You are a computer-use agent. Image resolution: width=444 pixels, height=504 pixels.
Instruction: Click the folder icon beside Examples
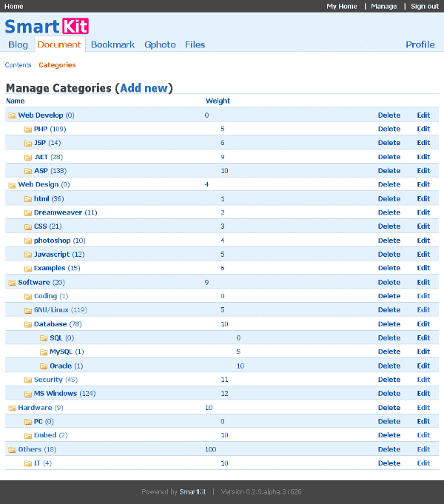[x=28, y=269]
